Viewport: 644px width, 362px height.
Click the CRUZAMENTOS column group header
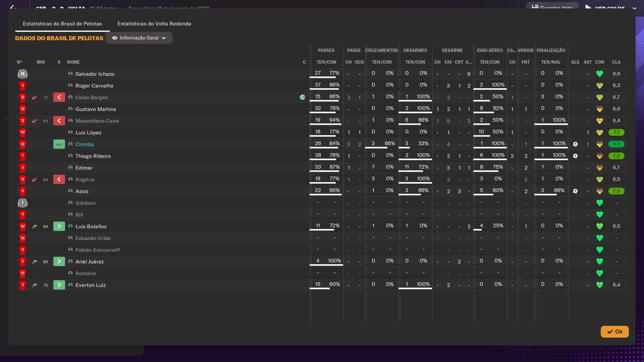coord(381,50)
